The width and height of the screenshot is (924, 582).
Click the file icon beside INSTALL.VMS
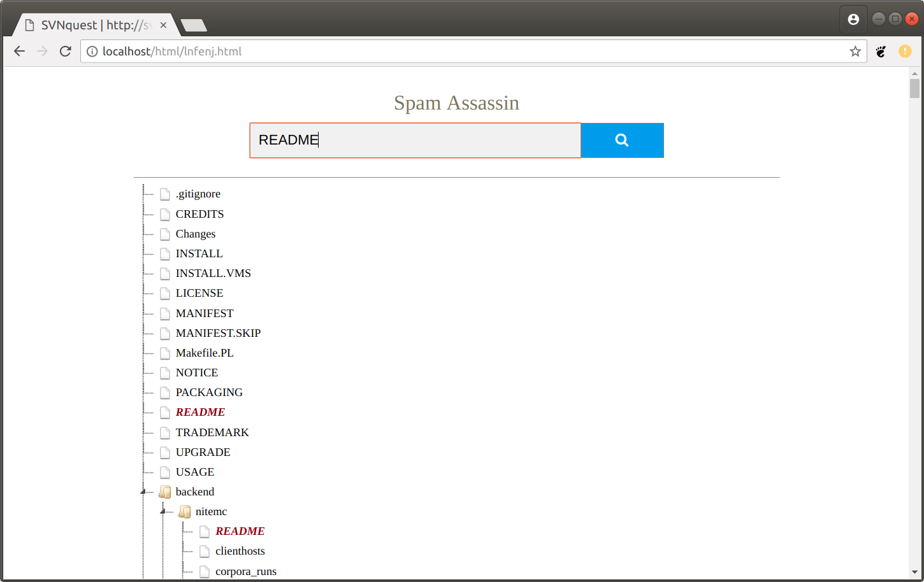pos(165,273)
